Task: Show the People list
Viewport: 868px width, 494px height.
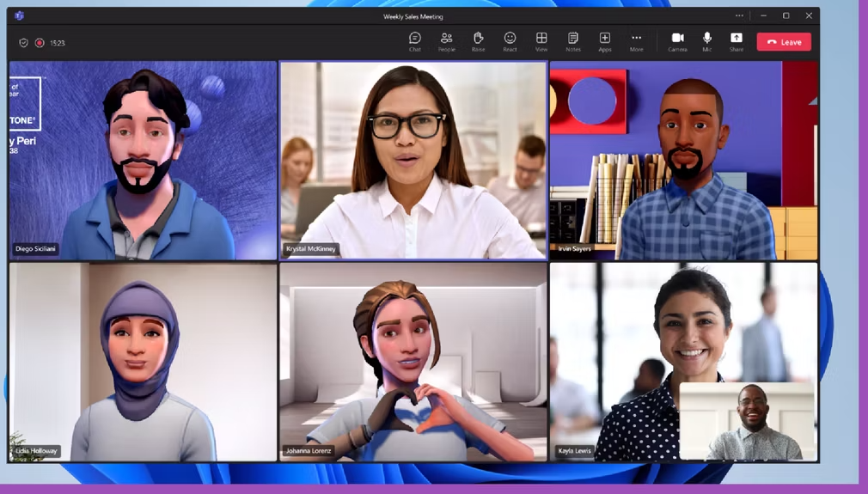Action: pyautogui.click(x=446, y=41)
